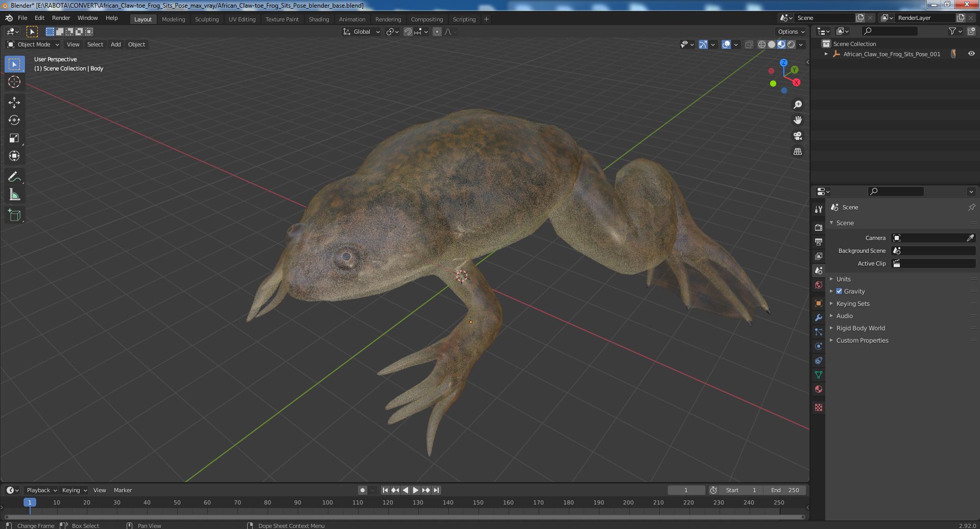Select the Measure tool
The height and width of the screenshot is (529, 980).
(x=14, y=195)
